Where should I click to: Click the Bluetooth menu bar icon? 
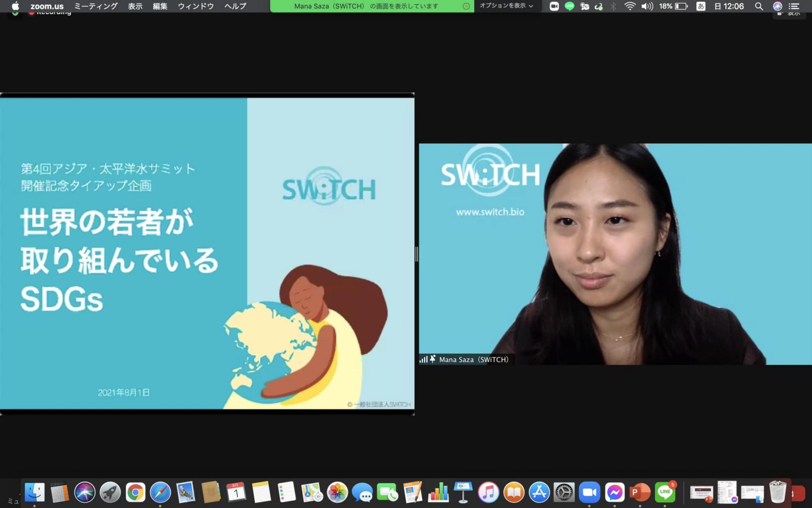pos(613,6)
